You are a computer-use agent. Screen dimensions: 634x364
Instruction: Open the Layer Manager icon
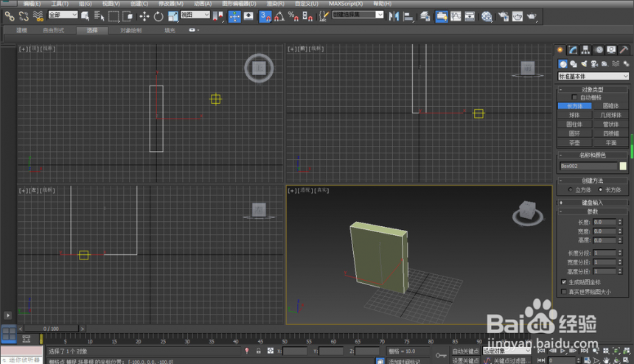click(425, 16)
